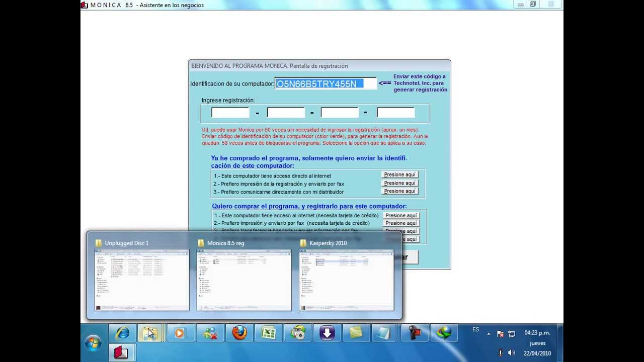Presione aquí for acceso directo al internet
The height and width of the screenshot is (362, 644).
(400, 175)
